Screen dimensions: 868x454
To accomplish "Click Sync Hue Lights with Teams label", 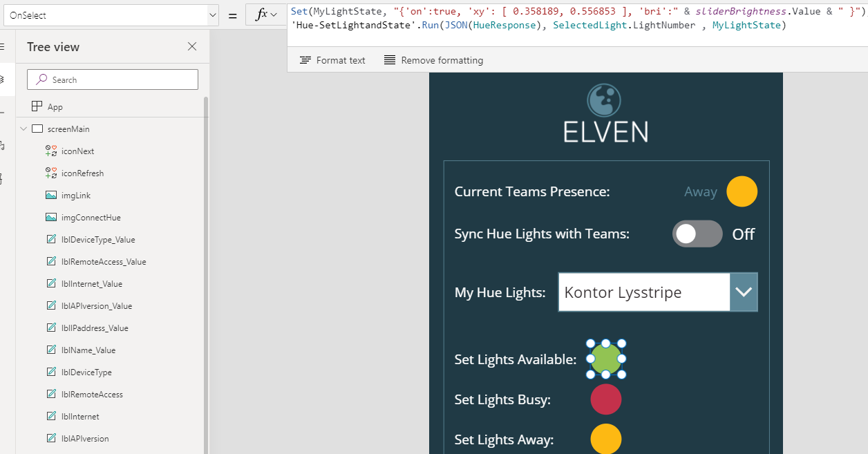I will click(x=542, y=234).
